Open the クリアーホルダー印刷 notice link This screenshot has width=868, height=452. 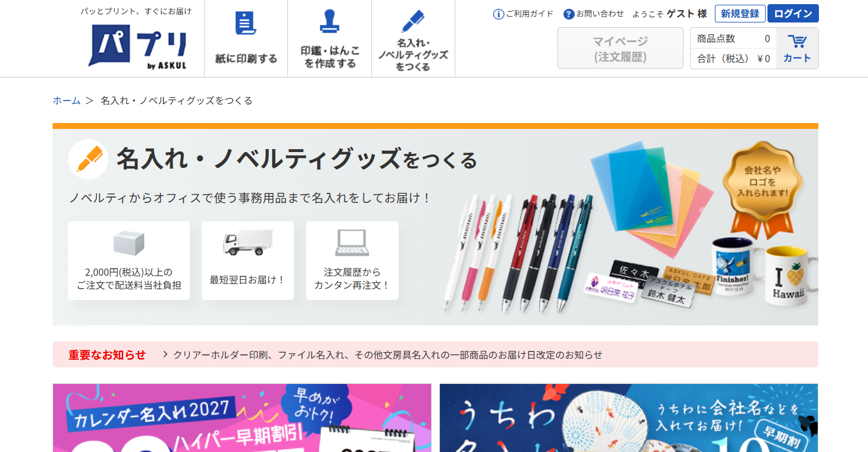(387, 355)
